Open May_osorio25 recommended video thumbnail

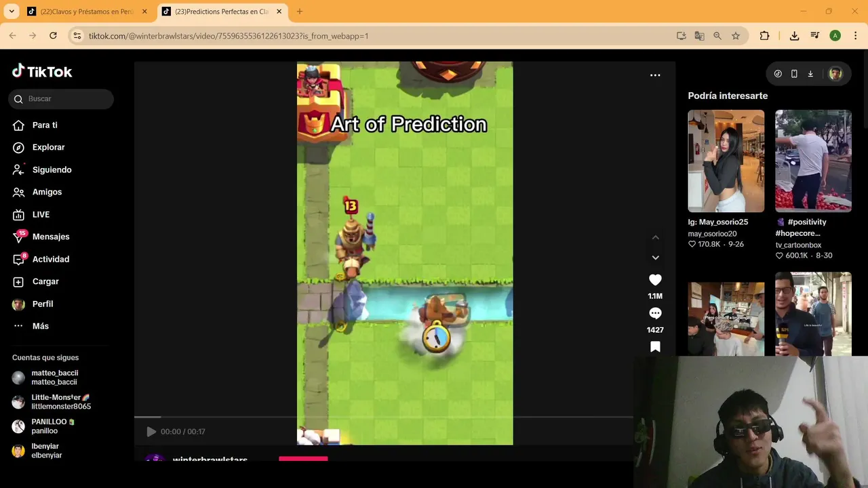tap(726, 161)
